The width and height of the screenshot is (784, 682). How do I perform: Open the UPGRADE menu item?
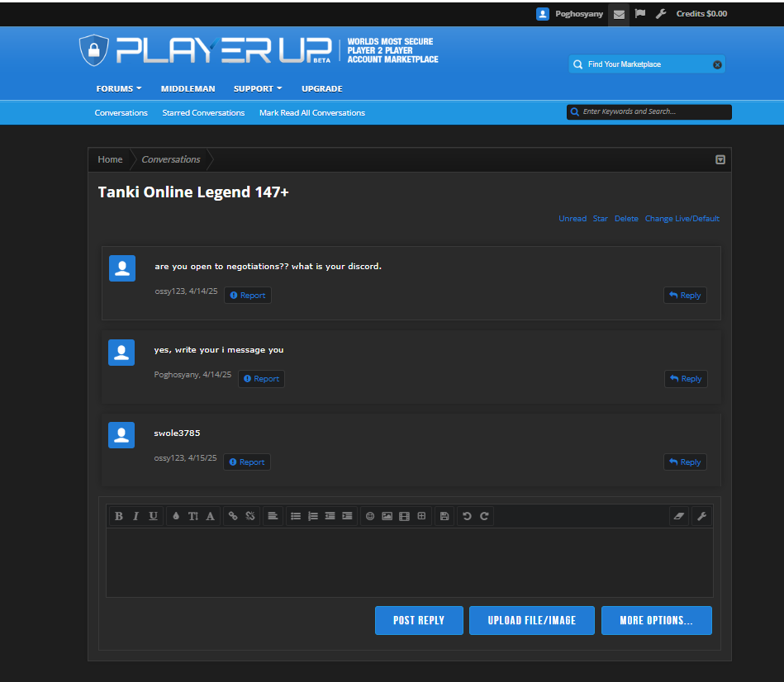click(322, 88)
